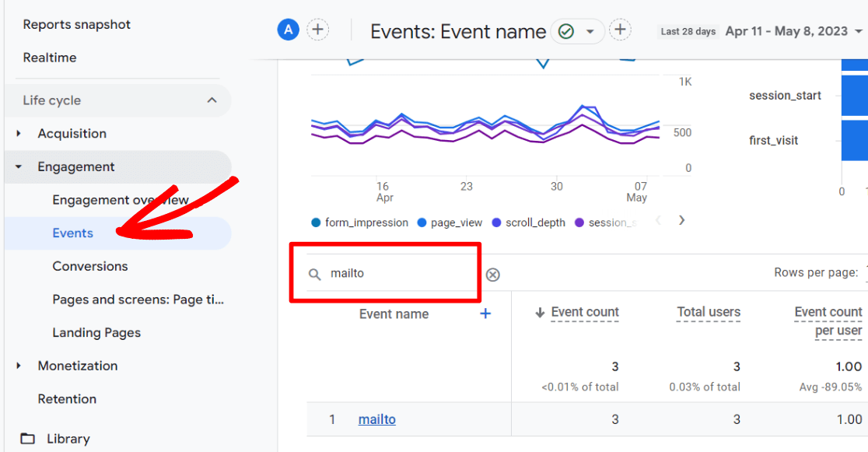868x452 pixels.
Task: Open the Conversions report
Action: click(90, 266)
